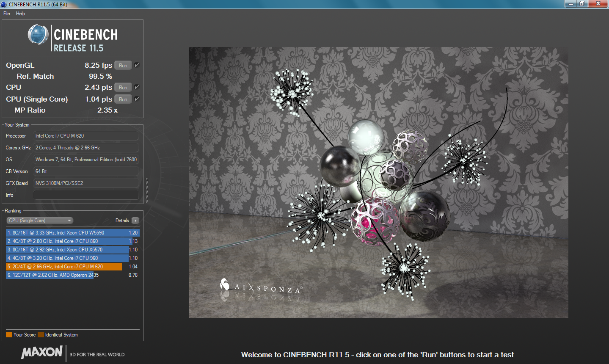Screen dimensions: 609x364
Task: Click the GFX Board NVS 3100M field
Action: (x=86, y=183)
